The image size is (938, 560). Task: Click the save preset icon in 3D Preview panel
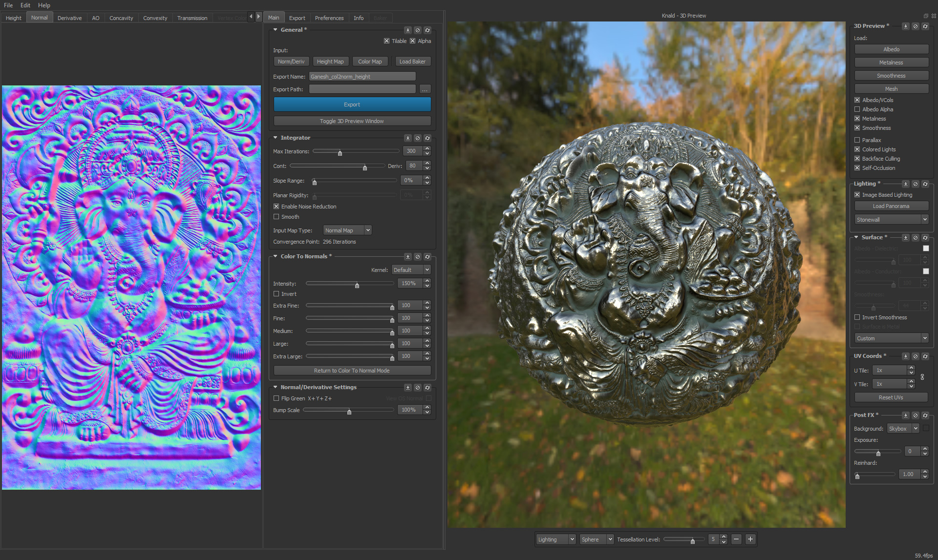(x=905, y=26)
